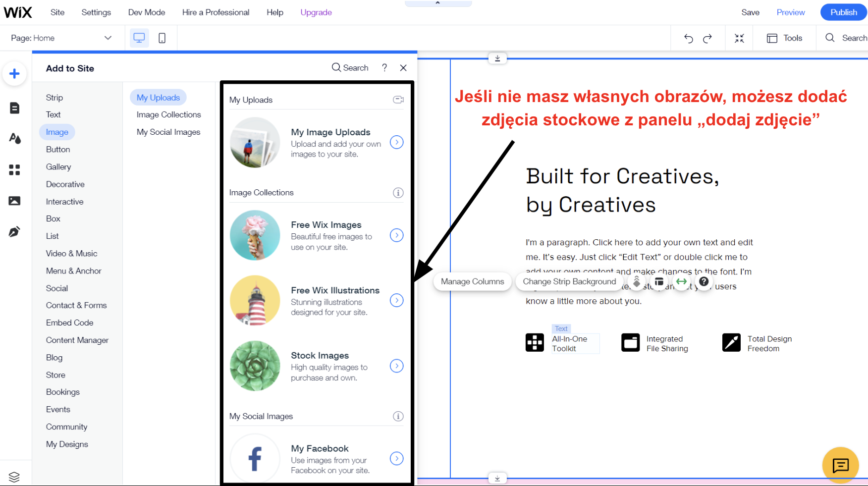Viewport: 868px width, 486px height.
Task: Undo the last action
Action: [688, 38]
